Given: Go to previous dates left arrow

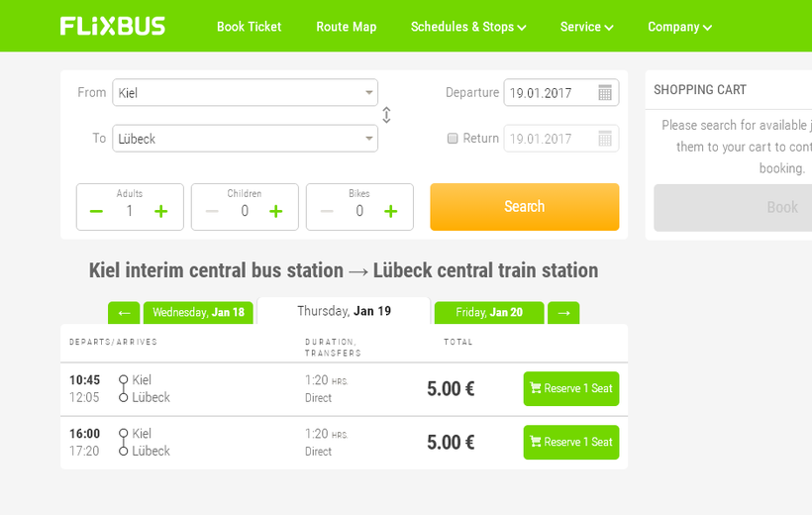Looking at the screenshot, I should (x=124, y=313).
